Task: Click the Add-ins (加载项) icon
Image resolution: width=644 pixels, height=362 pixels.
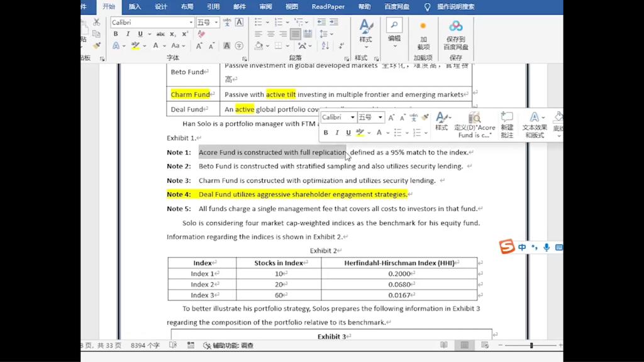Action: click(x=423, y=35)
